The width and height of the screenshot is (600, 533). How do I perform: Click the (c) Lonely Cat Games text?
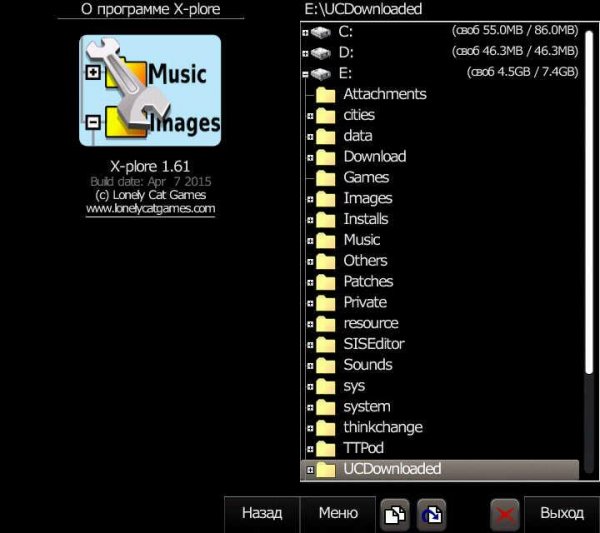coord(150,195)
